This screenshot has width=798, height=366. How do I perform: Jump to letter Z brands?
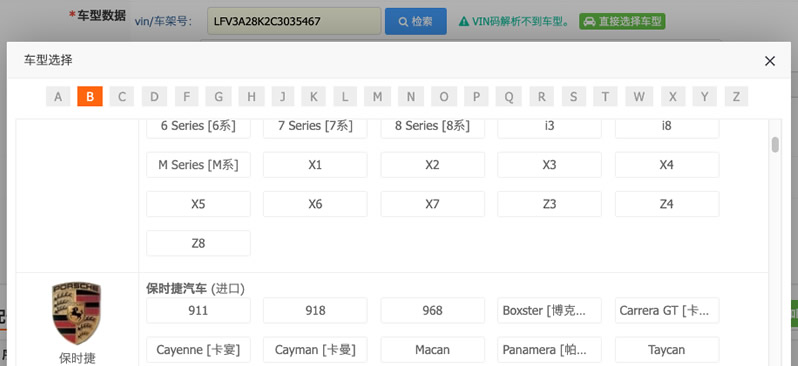(x=736, y=96)
